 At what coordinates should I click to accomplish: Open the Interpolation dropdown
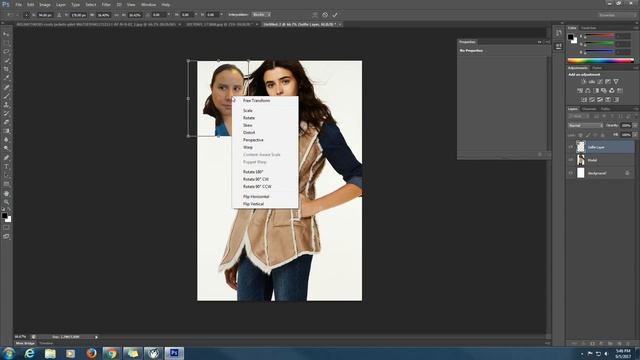[x=261, y=15]
